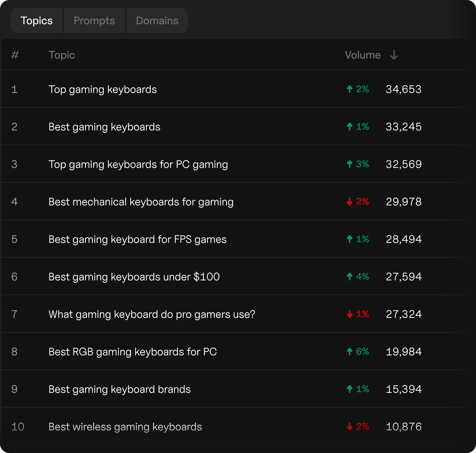Click volume value 34,653
Image resolution: width=476 pixels, height=453 pixels.
[x=403, y=90]
